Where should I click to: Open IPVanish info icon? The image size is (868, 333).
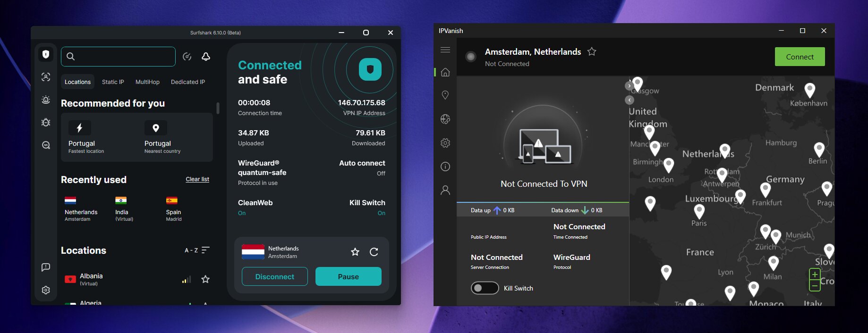click(x=445, y=166)
